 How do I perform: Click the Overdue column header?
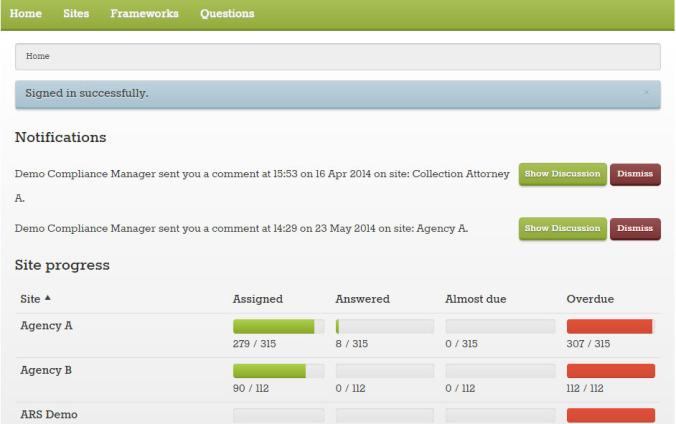point(590,299)
